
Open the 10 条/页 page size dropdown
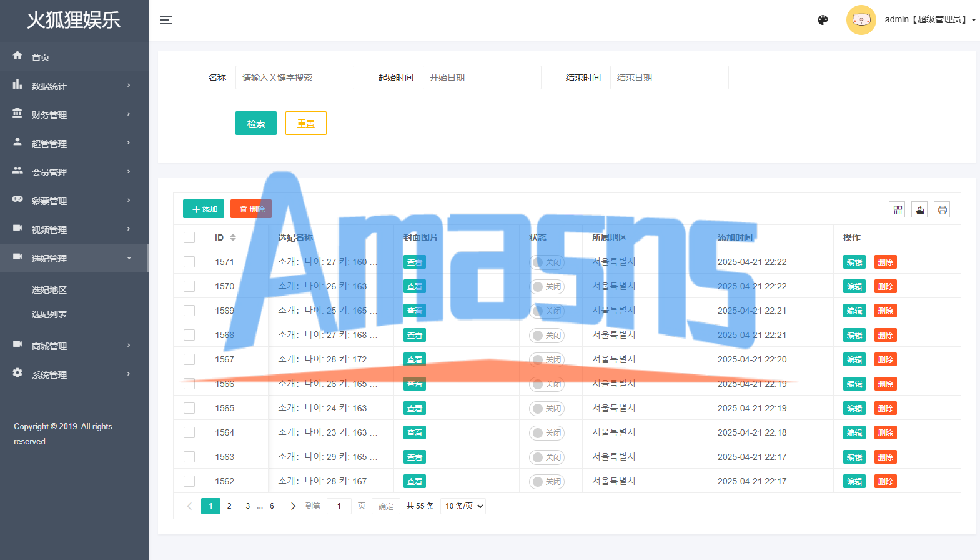463,506
